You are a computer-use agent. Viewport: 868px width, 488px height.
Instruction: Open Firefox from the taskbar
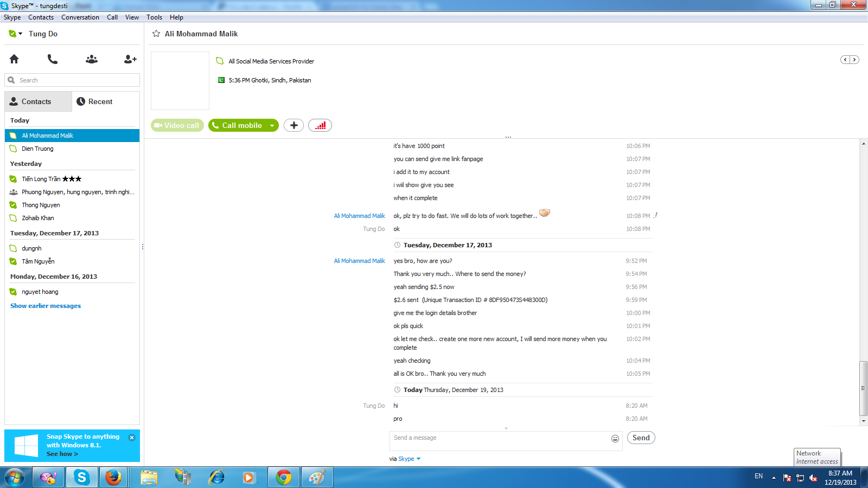(113, 478)
